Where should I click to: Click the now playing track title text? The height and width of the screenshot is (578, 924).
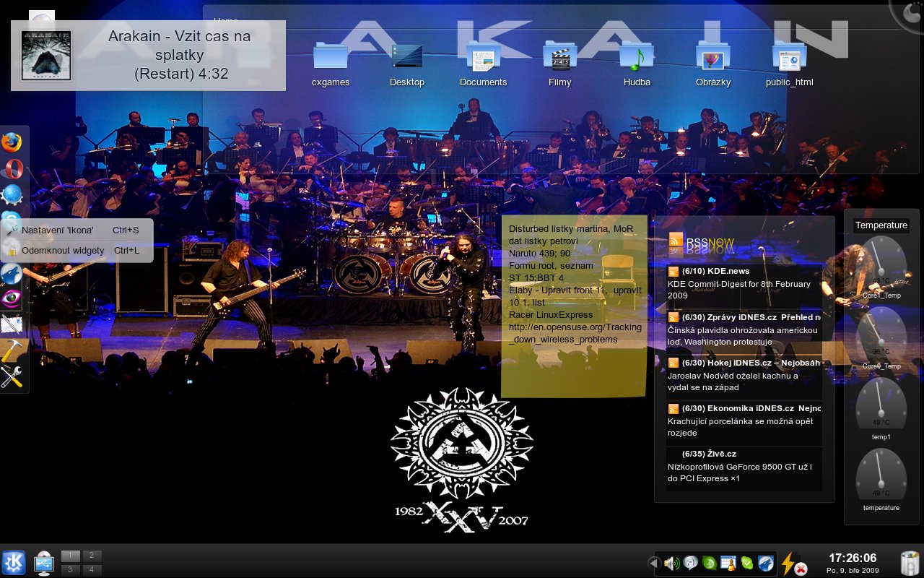pyautogui.click(x=180, y=54)
